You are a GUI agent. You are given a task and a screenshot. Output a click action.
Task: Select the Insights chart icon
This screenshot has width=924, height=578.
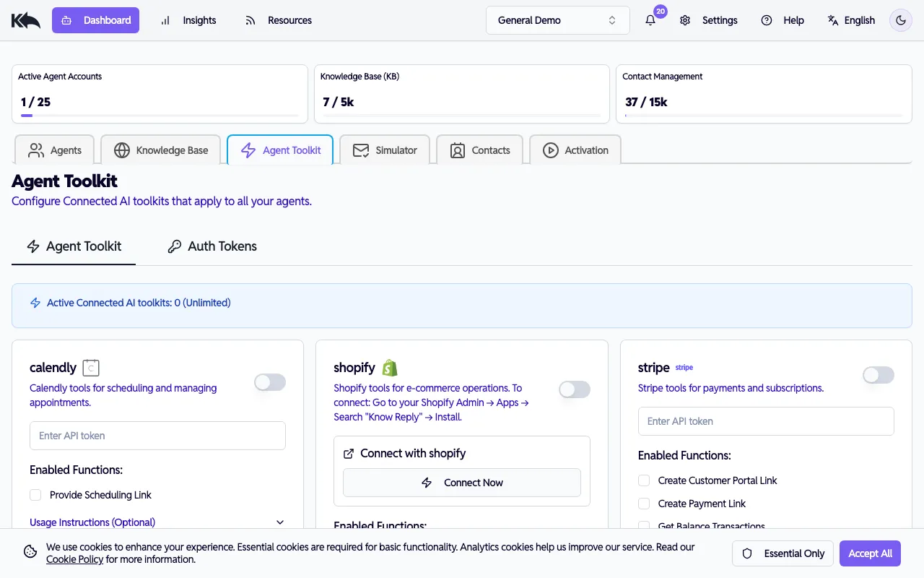point(166,20)
